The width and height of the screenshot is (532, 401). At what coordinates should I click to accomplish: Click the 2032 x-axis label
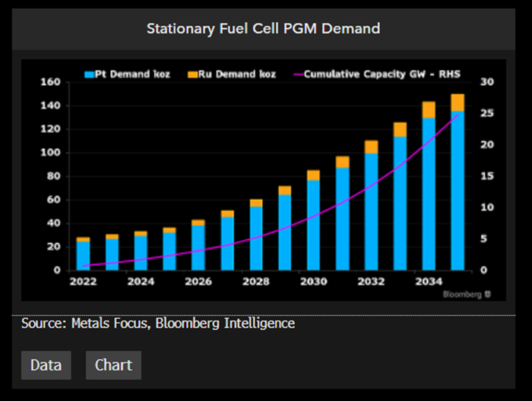(371, 281)
